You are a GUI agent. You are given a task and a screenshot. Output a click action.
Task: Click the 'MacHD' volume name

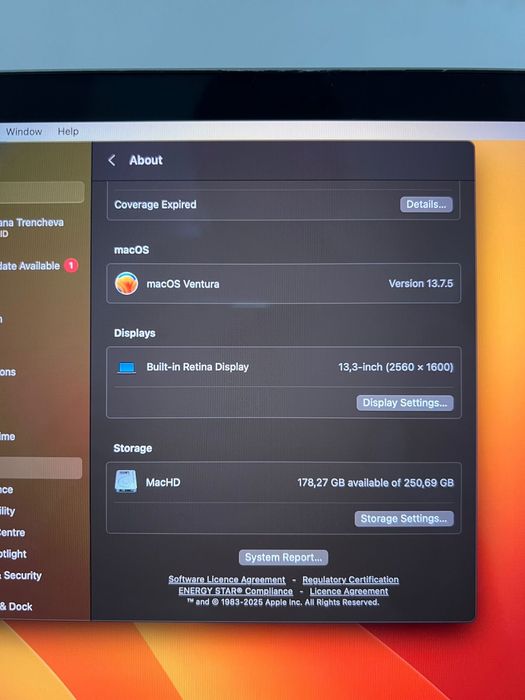[163, 482]
